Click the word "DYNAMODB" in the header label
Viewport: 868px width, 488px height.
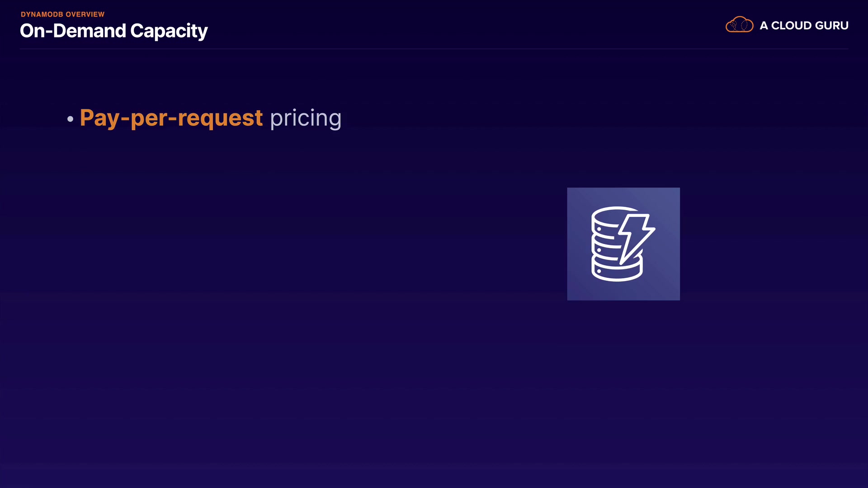point(42,14)
